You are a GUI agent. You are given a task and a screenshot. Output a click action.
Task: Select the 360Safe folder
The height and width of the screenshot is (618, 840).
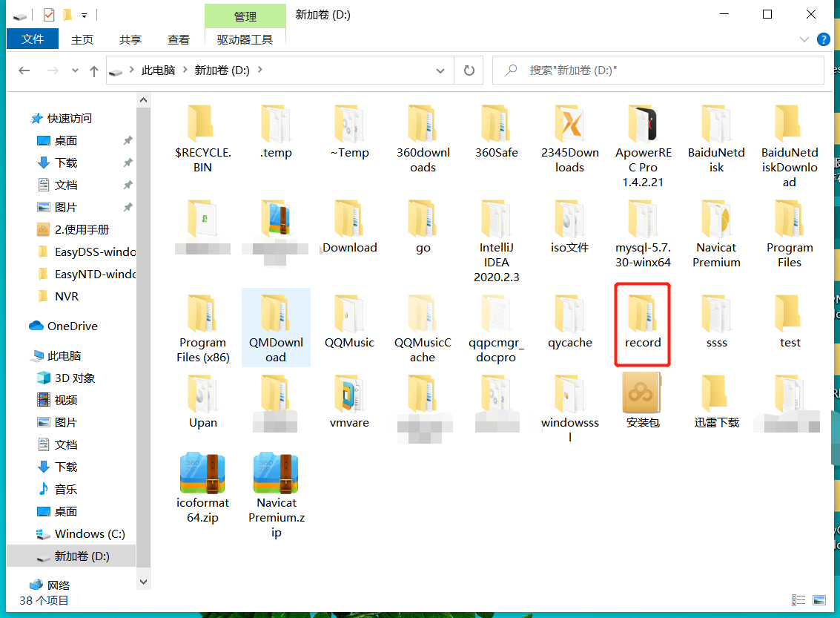(496, 132)
